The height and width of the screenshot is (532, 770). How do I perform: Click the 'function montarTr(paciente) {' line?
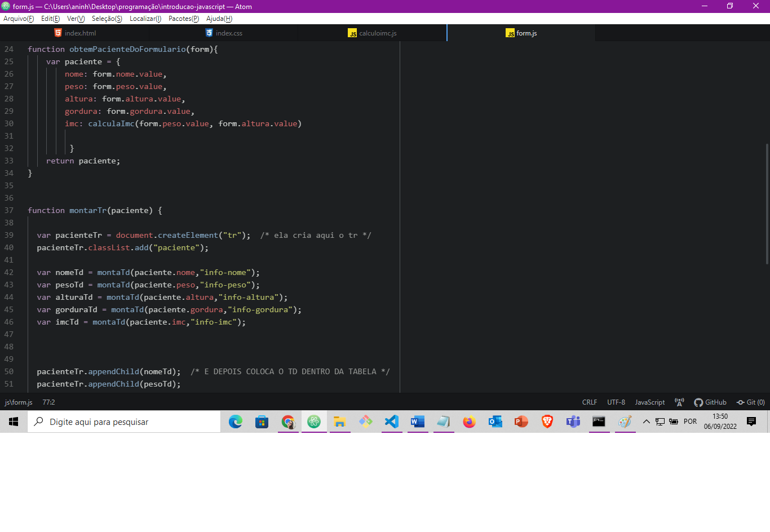pyautogui.click(x=95, y=210)
